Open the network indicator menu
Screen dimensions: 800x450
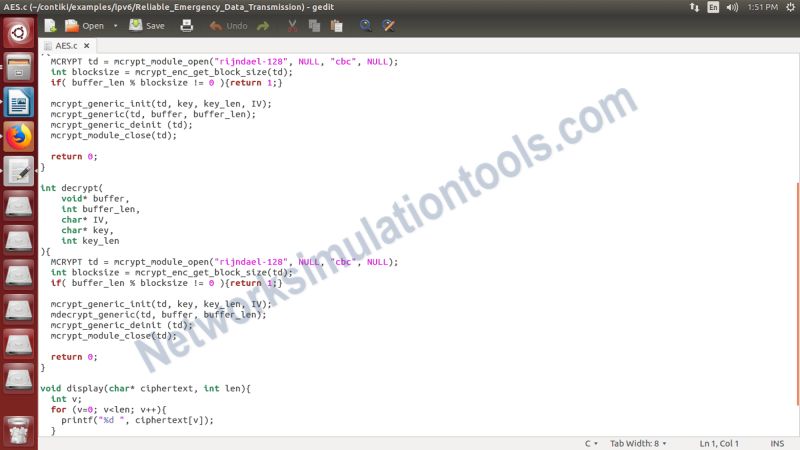(694, 7)
